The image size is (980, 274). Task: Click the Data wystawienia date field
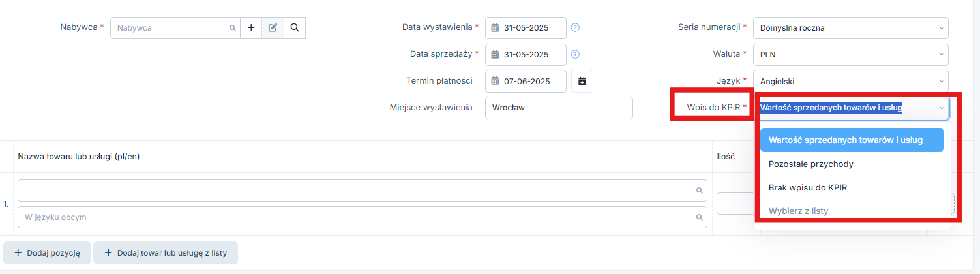point(526,28)
